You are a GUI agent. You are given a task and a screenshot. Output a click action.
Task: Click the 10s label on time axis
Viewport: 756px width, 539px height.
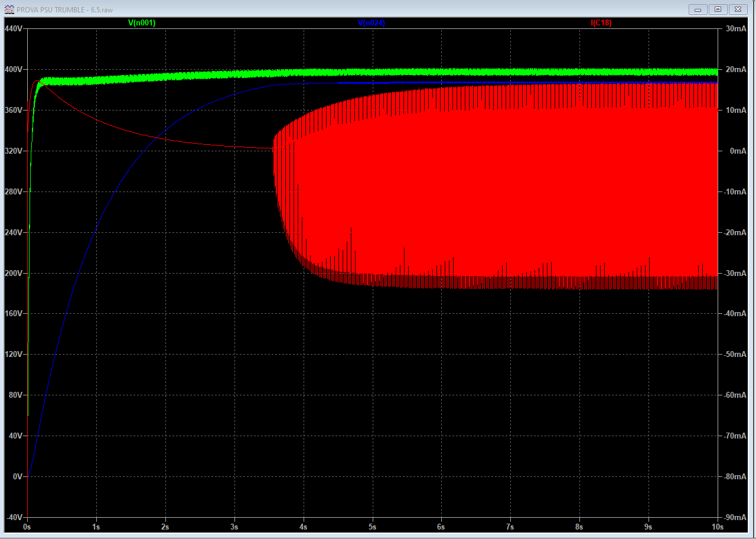[x=716, y=526]
